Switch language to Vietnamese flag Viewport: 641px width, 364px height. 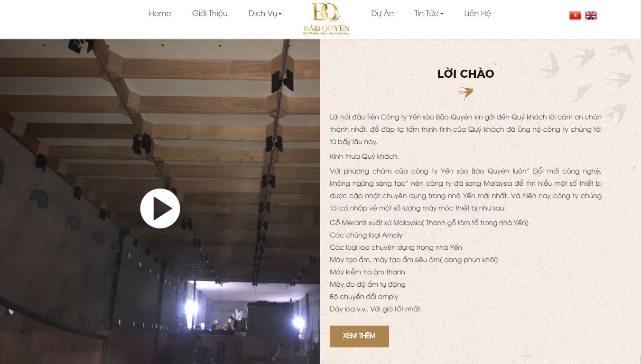point(575,15)
